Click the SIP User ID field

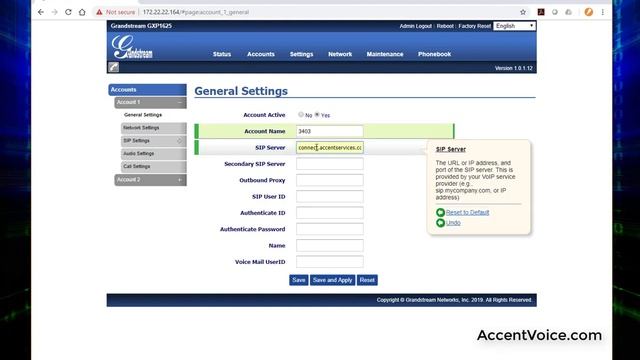(329, 196)
